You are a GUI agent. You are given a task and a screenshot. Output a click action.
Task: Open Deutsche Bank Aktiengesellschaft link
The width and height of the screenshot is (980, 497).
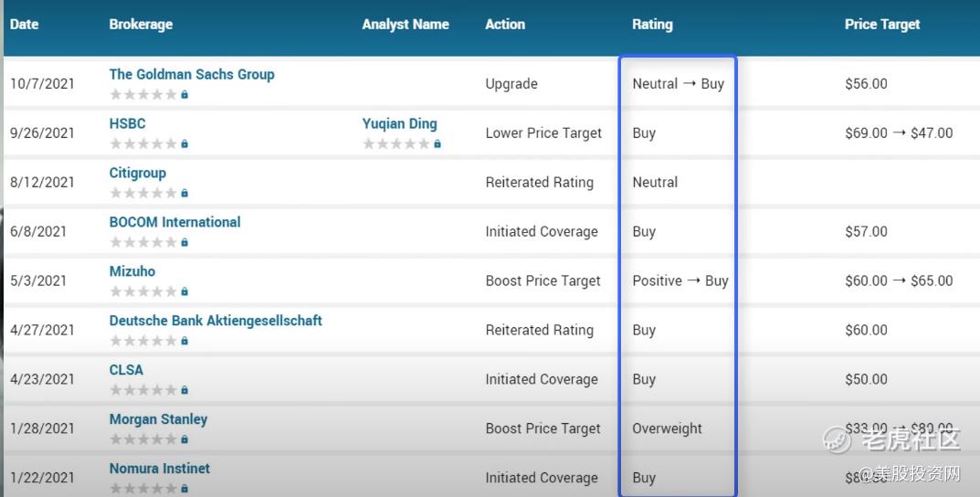tap(216, 321)
